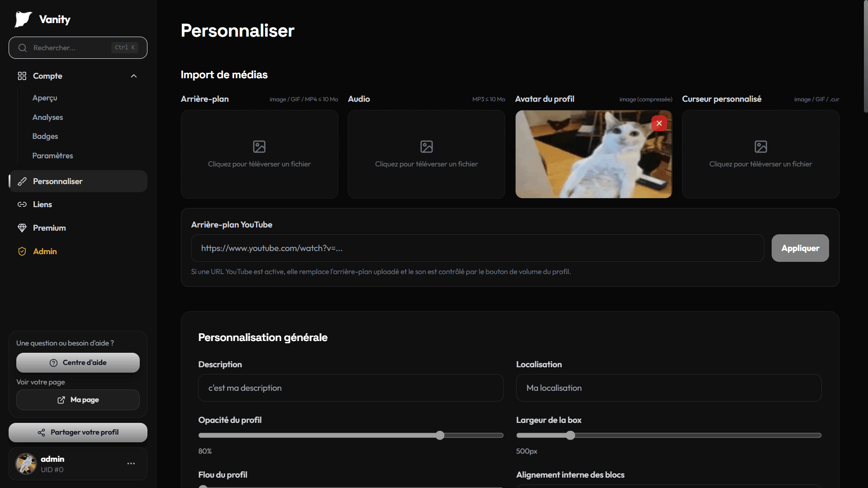Screen dimensions: 868x488
Task: Click the Compte grid icon
Action: (22, 76)
